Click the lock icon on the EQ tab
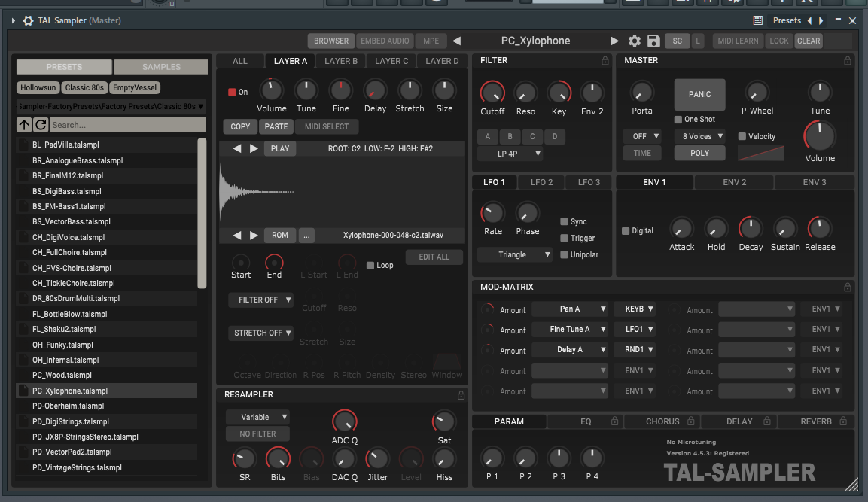The height and width of the screenshot is (502, 868). tap(614, 421)
